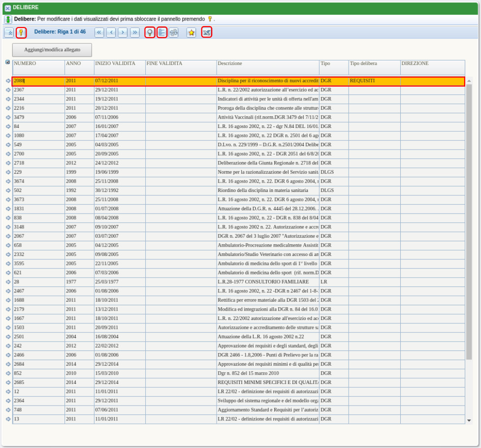Open search with the magnifier icon
The width and height of the screenshot is (481, 448).
click(x=150, y=32)
